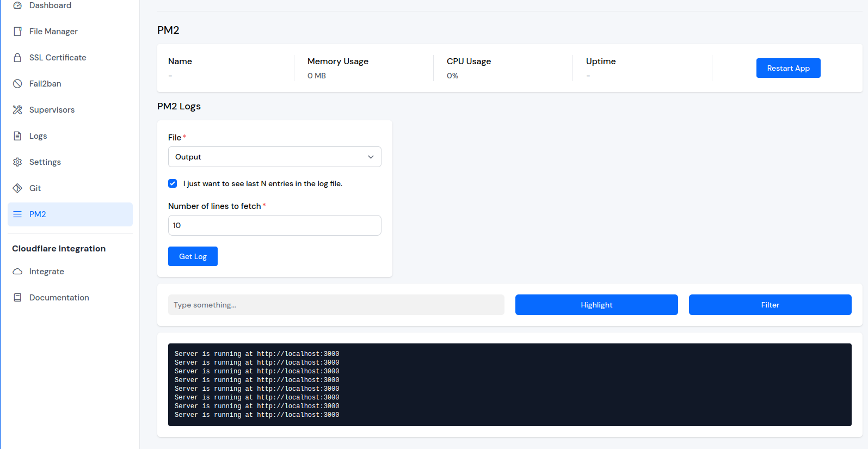Click the checkbox label about last N entries
This screenshot has width=868, height=449.
[x=263, y=183]
